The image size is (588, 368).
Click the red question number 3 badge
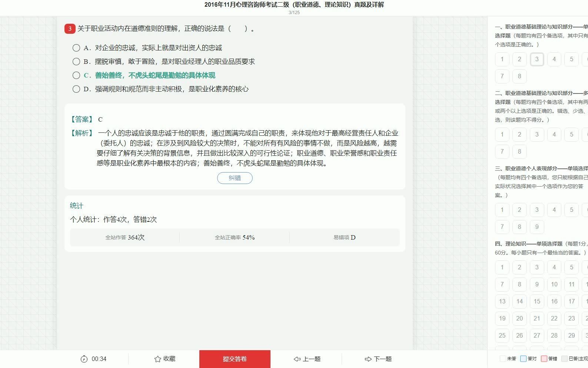tap(70, 29)
